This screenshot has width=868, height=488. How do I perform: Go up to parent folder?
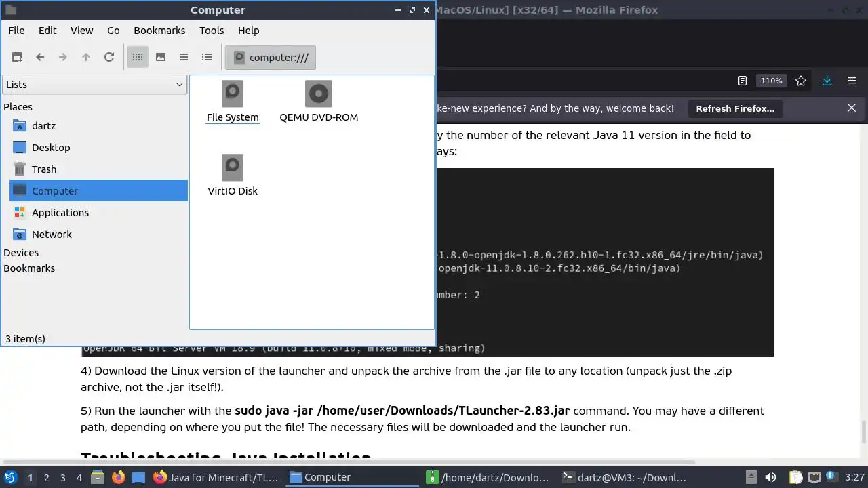click(86, 57)
